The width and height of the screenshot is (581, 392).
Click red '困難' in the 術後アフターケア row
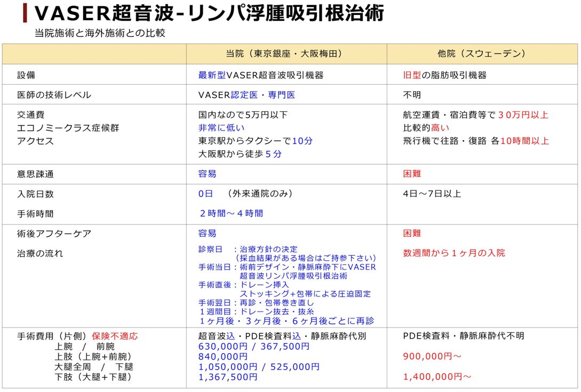click(x=412, y=234)
